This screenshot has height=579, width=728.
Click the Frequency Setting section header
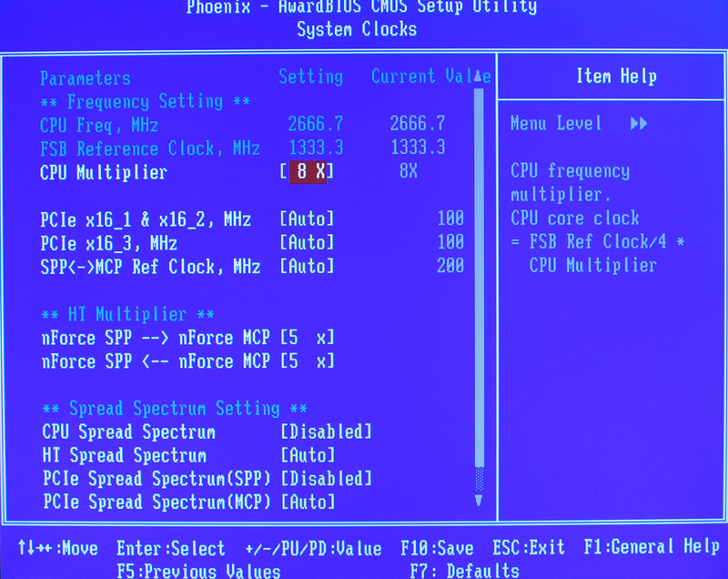coord(146,102)
